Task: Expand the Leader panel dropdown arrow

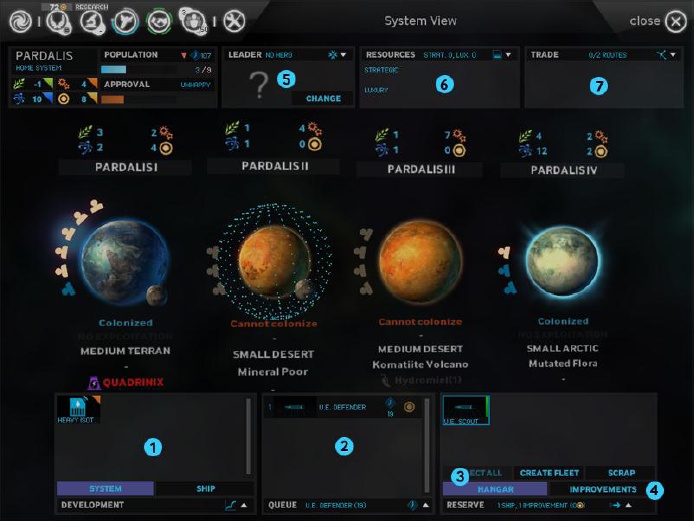Action: click(x=343, y=55)
